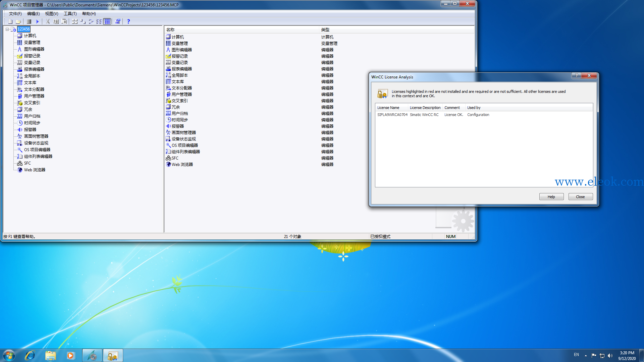Screen dimensions: 644x362
Task: Click Help in License Analysis dialog
Action: (x=551, y=197)
